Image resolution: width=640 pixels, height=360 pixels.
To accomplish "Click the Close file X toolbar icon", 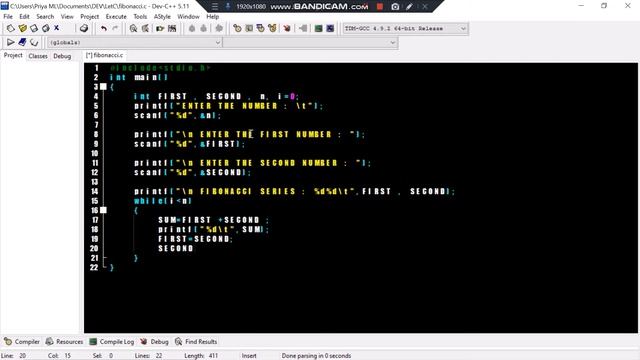I will (57, 28).
